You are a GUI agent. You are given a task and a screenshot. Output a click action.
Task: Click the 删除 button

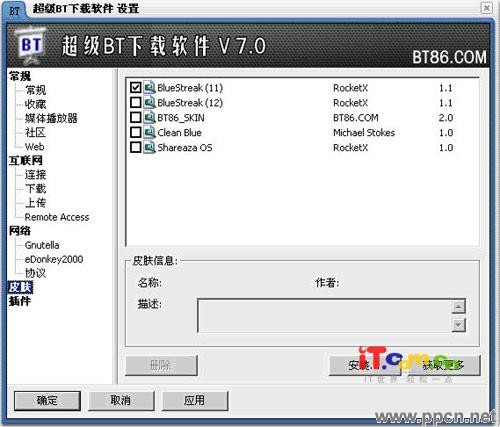(161, 366)
